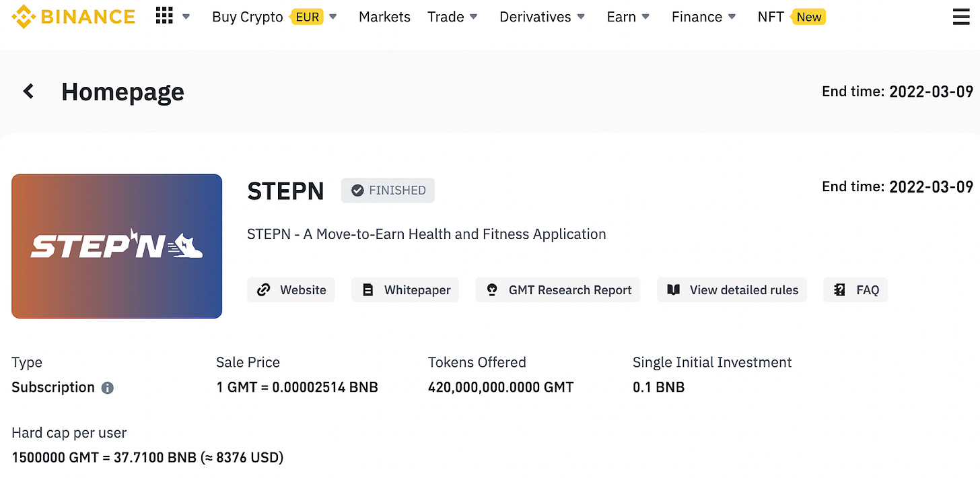The height and width of the screenshot is (478, 980).
Task: Open the Earn menu
Action: (621, 17)
